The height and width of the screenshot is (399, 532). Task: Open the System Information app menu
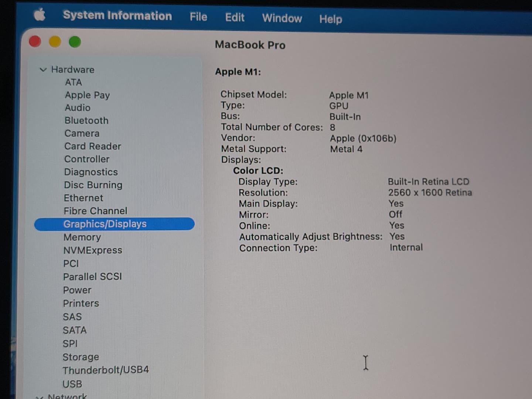coord(117,16)
